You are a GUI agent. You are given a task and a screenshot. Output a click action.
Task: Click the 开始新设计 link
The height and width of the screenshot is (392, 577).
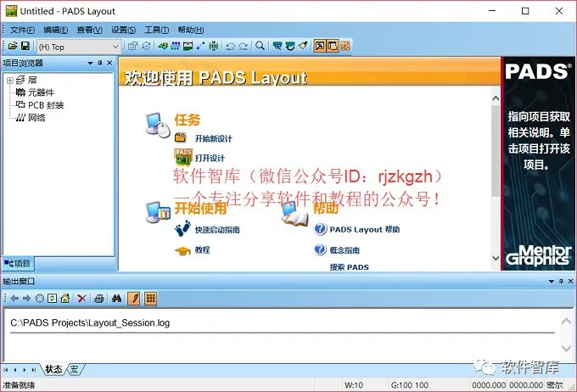pyautogui.click(x=214, y=139)
